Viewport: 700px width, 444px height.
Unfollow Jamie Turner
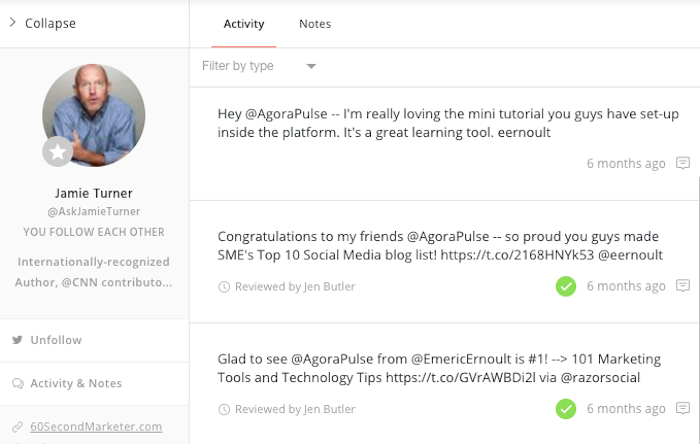pyautogui.click(x=56, y=340)
